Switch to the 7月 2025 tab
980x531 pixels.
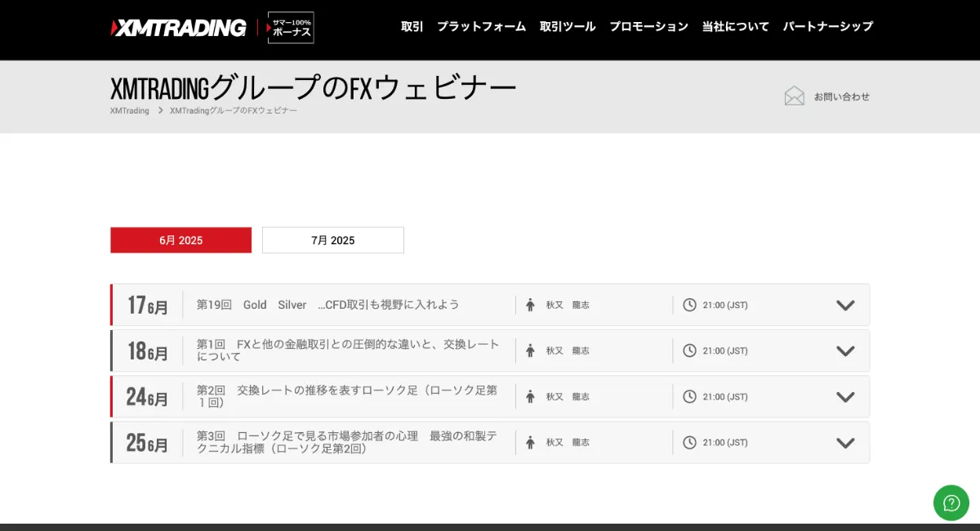[x=332, y=239]
